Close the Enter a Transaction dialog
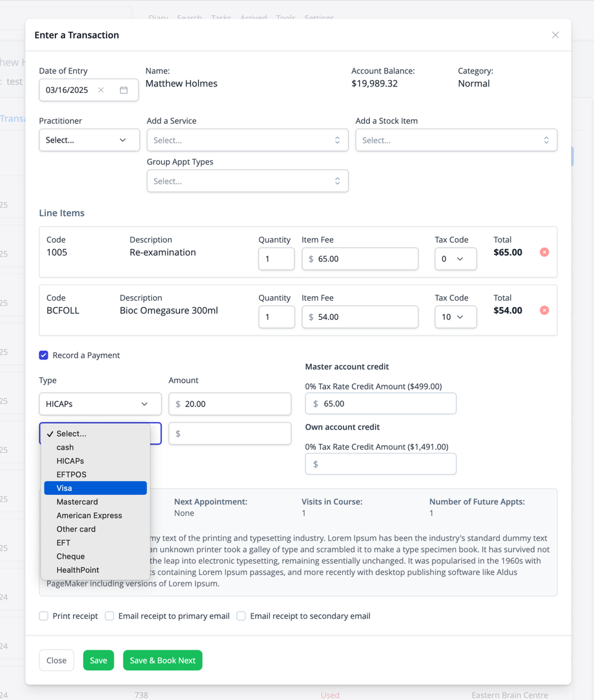 tap(555, 35)
